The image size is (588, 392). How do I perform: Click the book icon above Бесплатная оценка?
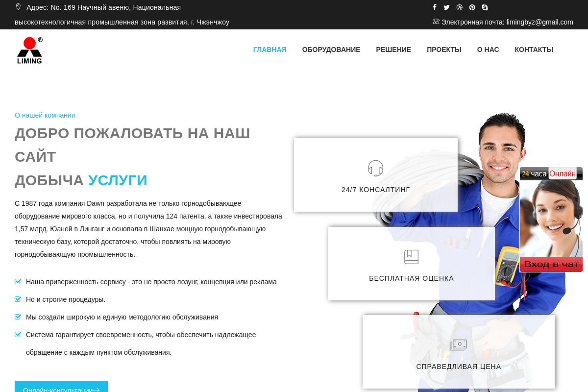(x=411, y=257)
